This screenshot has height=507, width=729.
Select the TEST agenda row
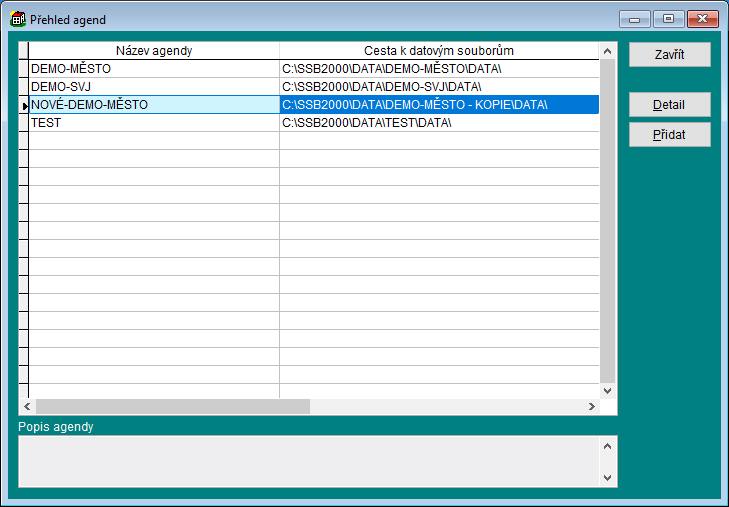(x=153, y=123)
